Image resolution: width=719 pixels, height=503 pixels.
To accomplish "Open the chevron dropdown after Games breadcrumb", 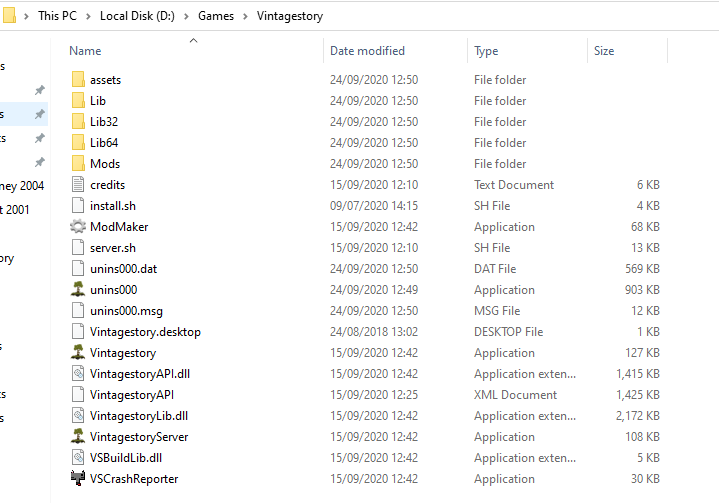I will coord(246,17).
